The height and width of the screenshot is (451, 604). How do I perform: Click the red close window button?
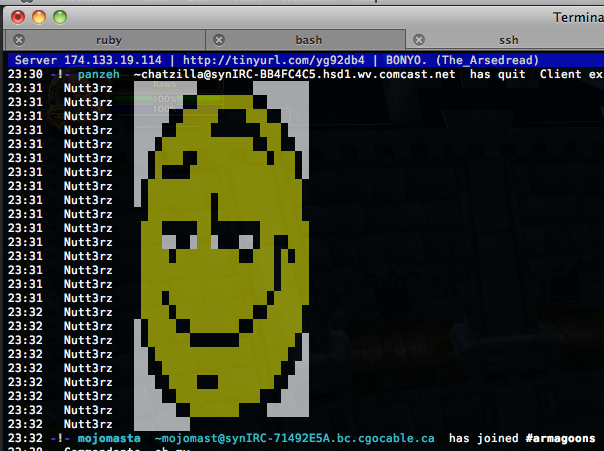(18, 17)
